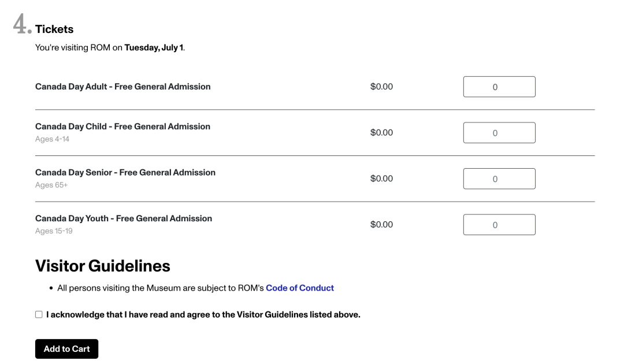Viewport: 624px width, 364px height.
Task: Click the acknowledgement label text about Visitor Guidelines
Action: [203, 315]
